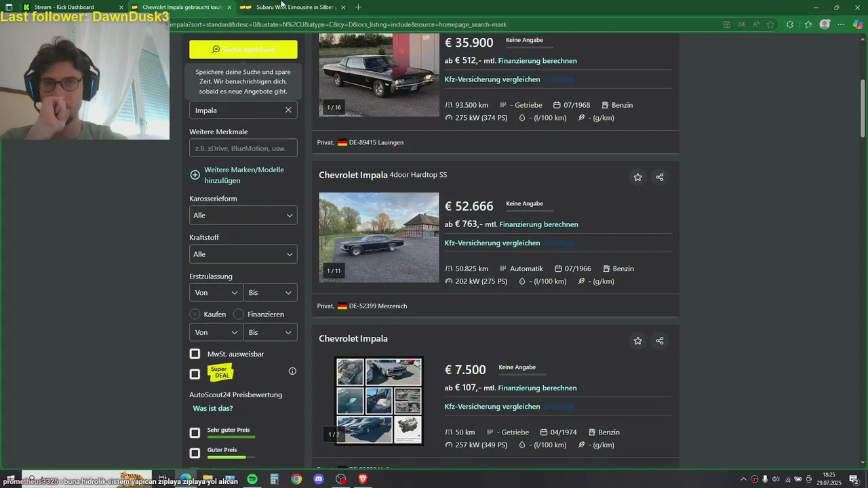This screenshot has width=868, height=488.
Task: Expand the Karosserieform dropdown
Action: (x=243, y=216)
